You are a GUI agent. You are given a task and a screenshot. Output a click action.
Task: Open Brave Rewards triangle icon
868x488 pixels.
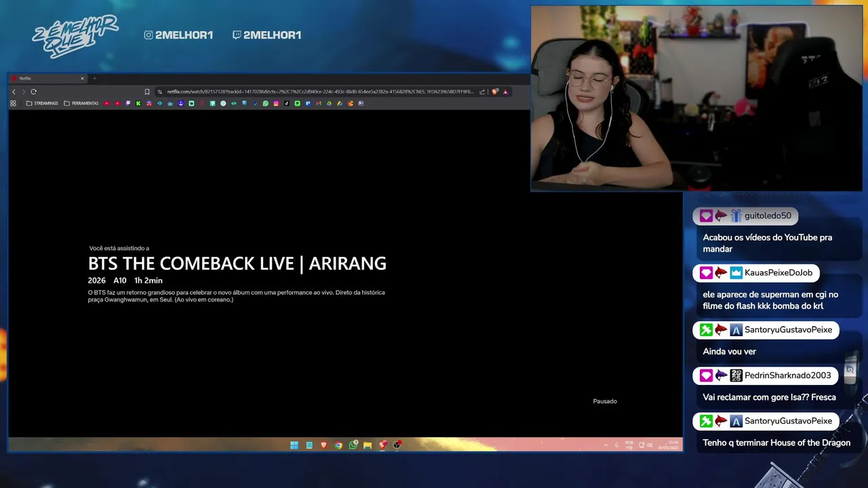click(505, 91)
